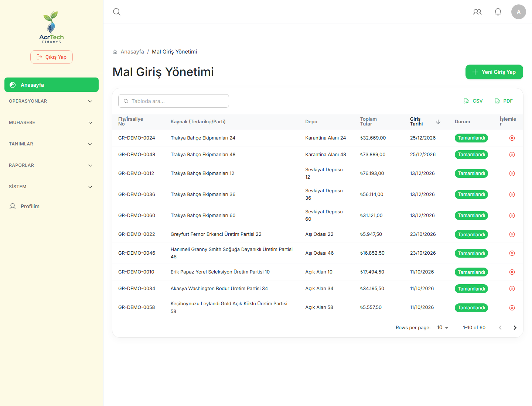The image size is (532, 406).
Task: Click the Profilim person icon
Action: pos(13,206)
